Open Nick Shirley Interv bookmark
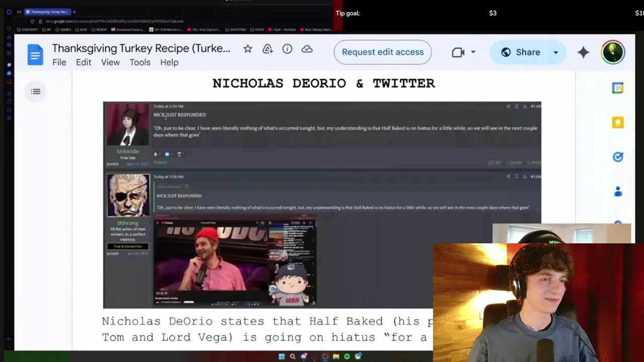 point(316,30)
